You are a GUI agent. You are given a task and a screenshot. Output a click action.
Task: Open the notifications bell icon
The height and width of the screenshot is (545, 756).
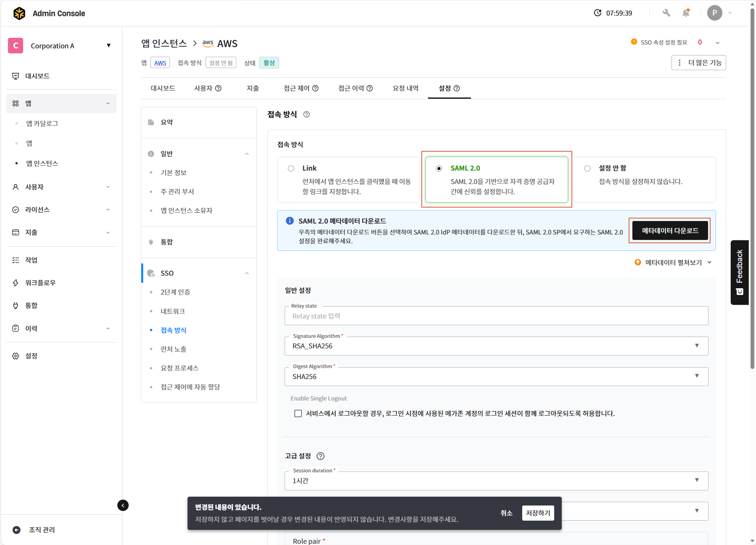686,13
